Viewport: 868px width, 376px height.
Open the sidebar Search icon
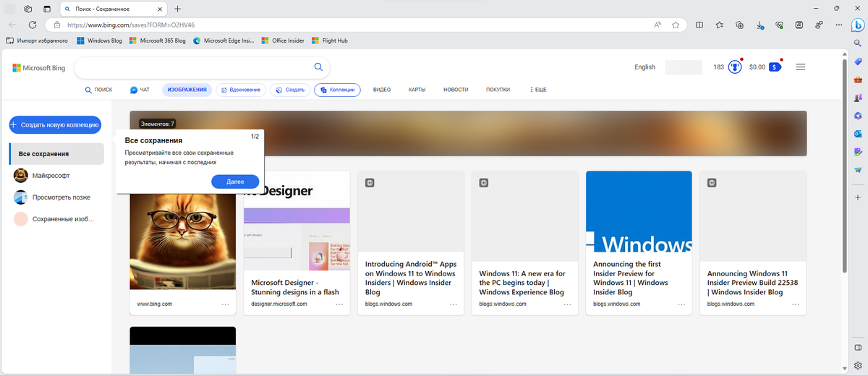(x=858, y=42)
